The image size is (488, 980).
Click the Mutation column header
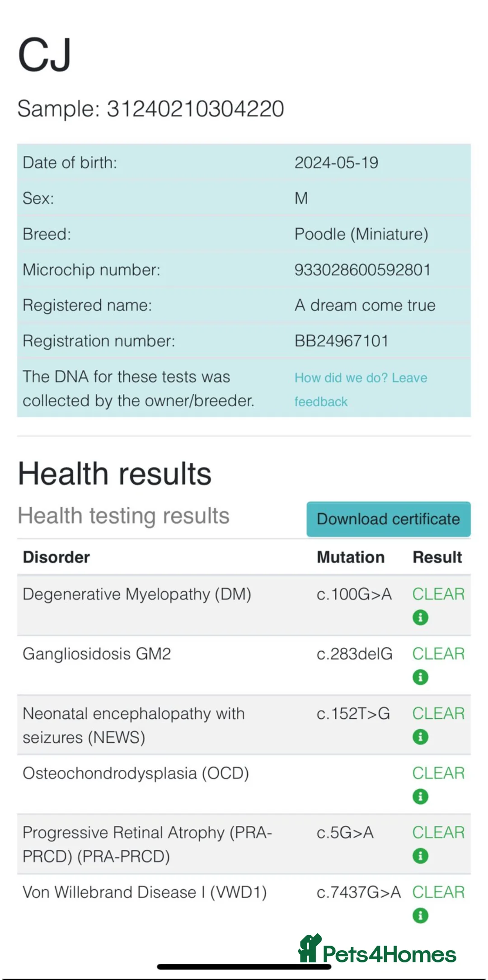351,557
